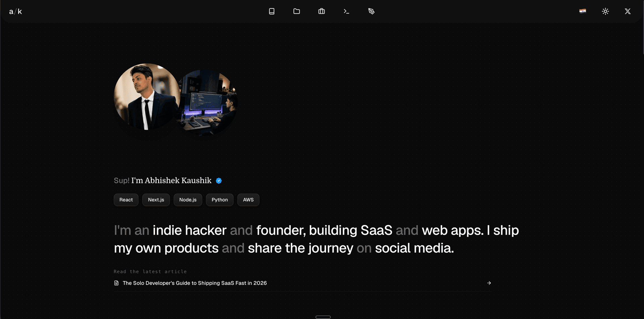This screenshot has height=319, width=644.
Task: Open the folder projects icon
Action: tap(297, 11)
